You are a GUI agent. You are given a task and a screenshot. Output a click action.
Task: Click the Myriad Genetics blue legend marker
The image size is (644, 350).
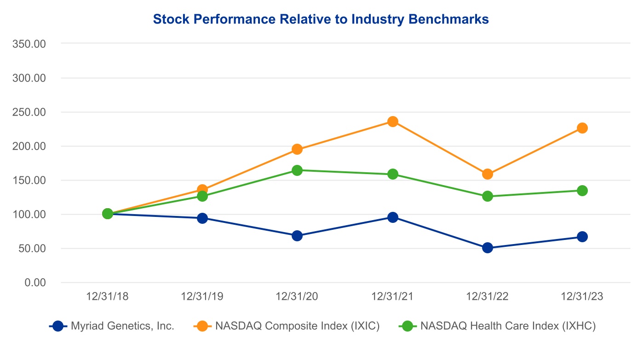[58, 326]
